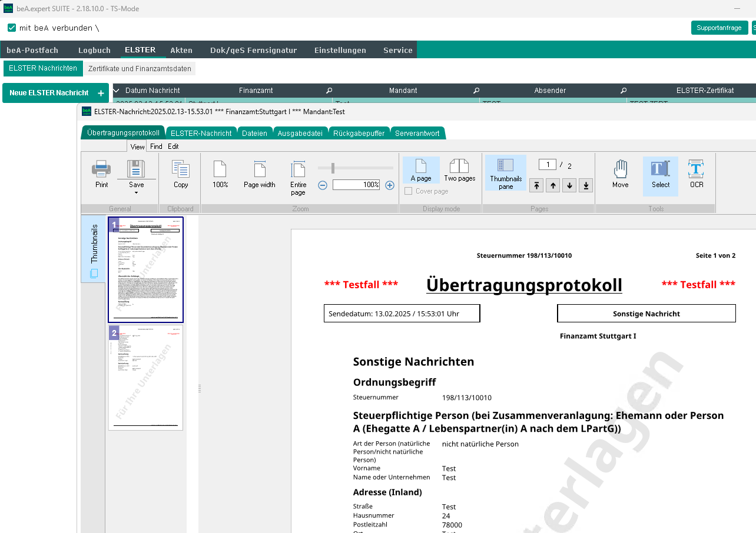
Task: Expand the chevron beside Datum Nachricht header
Action: coord(116,91)
